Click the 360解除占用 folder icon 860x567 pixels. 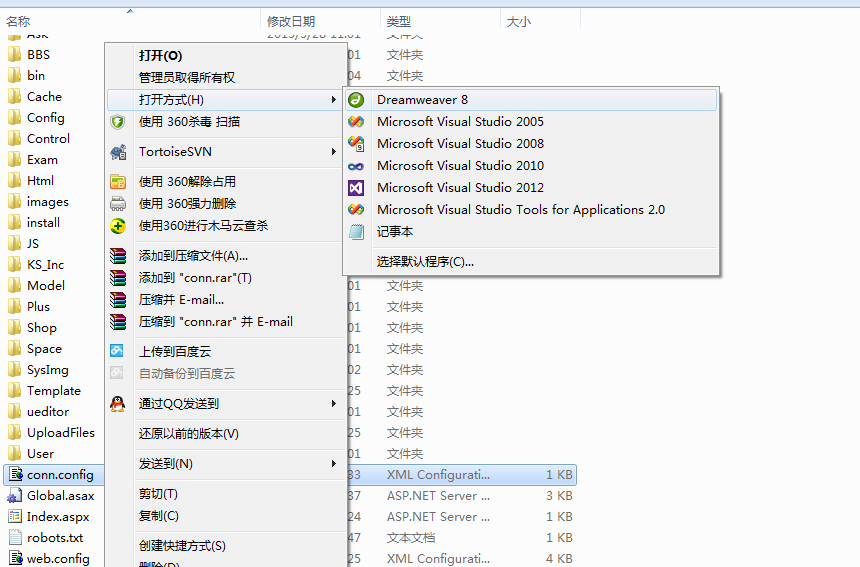117,182
